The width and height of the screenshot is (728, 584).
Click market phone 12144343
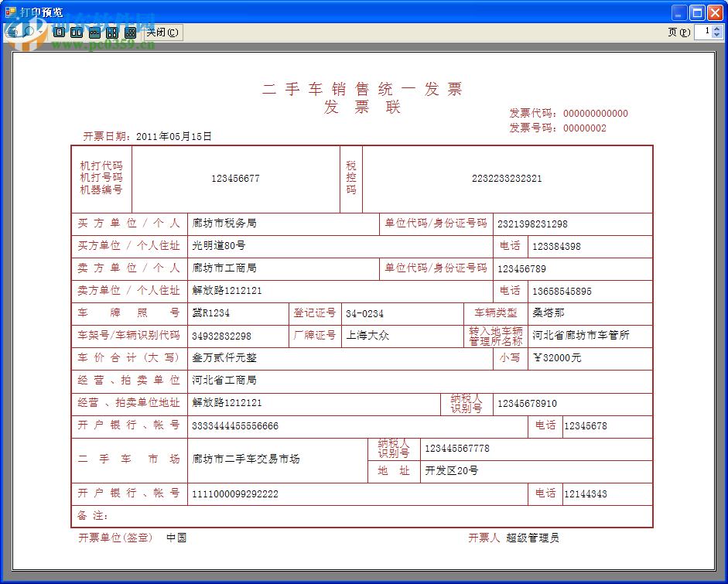point(585,494)
